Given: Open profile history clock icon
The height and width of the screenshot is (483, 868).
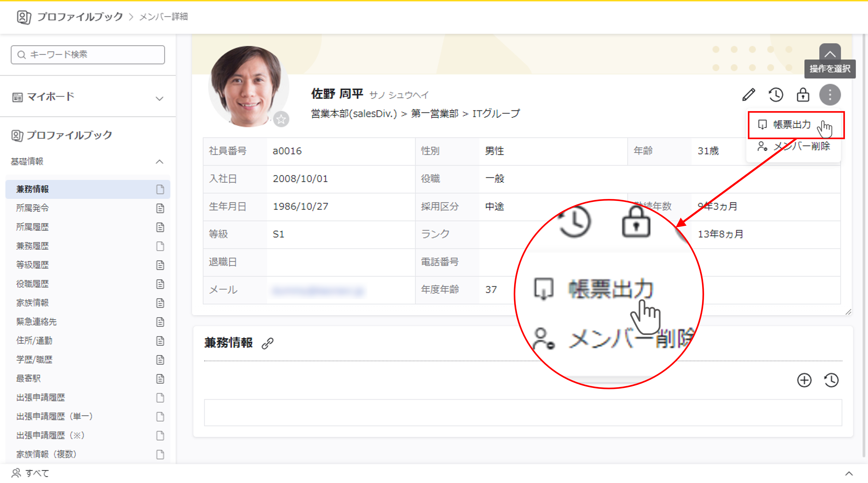Looking at the screenshot, I should tap(776, 95).
